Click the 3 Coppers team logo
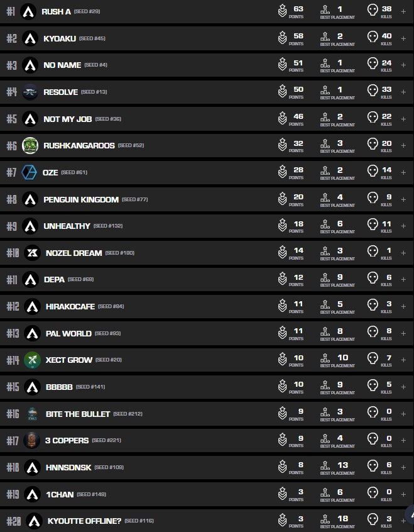Image resolution: width=414 pixels, height=532 pixels. pos(31,440)
